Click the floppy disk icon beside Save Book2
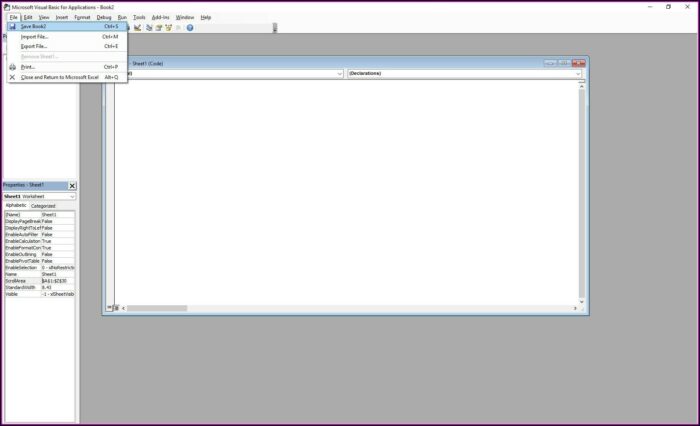This screenshot has height=426, width=700. pyautogui.click(x=12, y=26)
